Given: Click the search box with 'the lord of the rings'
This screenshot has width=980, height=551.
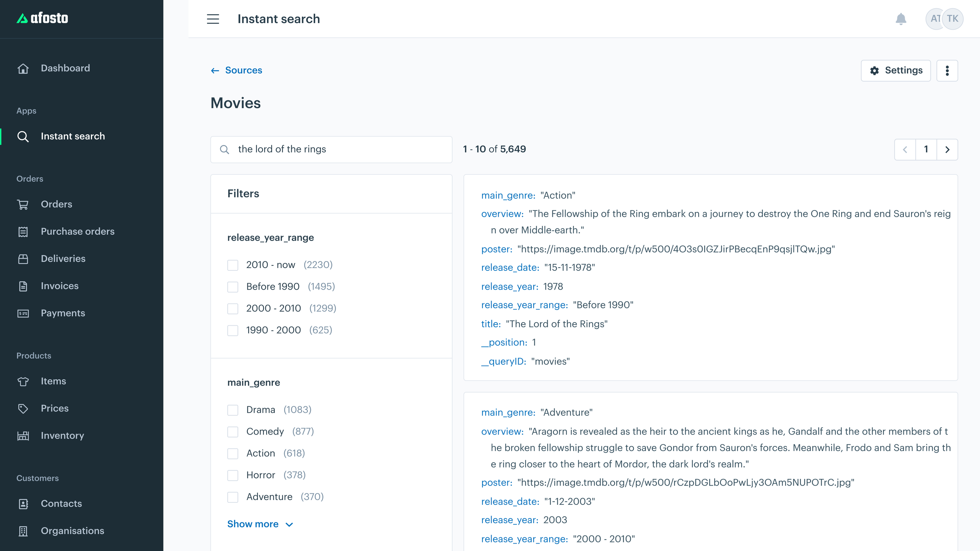Looking at the screenshot, I should click(x=331, y=149).
